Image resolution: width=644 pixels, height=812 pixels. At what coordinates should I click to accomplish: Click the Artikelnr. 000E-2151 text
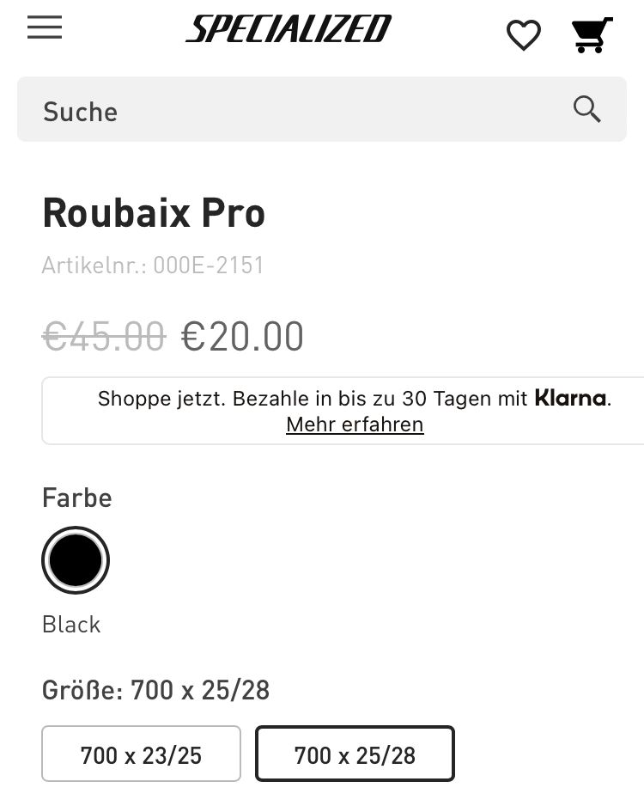point(153,266)
